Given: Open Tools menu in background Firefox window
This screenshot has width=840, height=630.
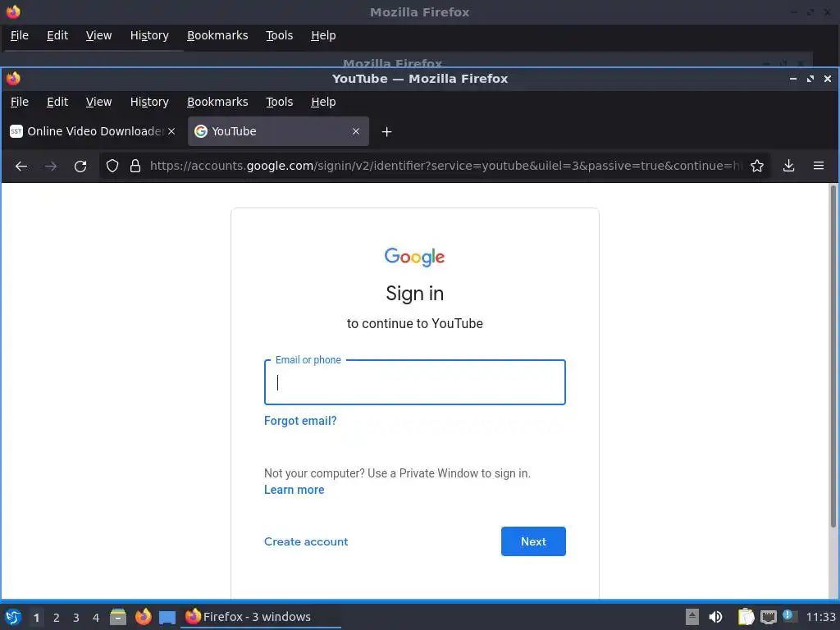Looking at the screenshot, I should pyautogui.click(x=279, y=35).
